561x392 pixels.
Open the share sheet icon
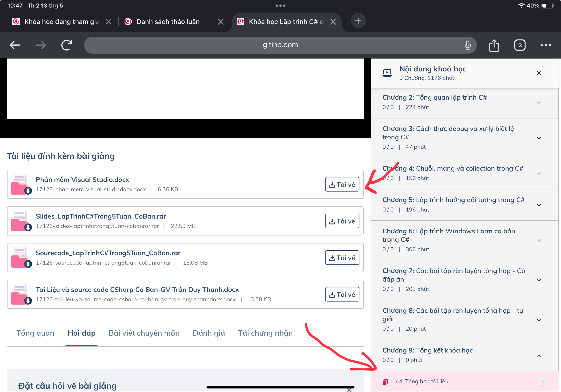494,45
